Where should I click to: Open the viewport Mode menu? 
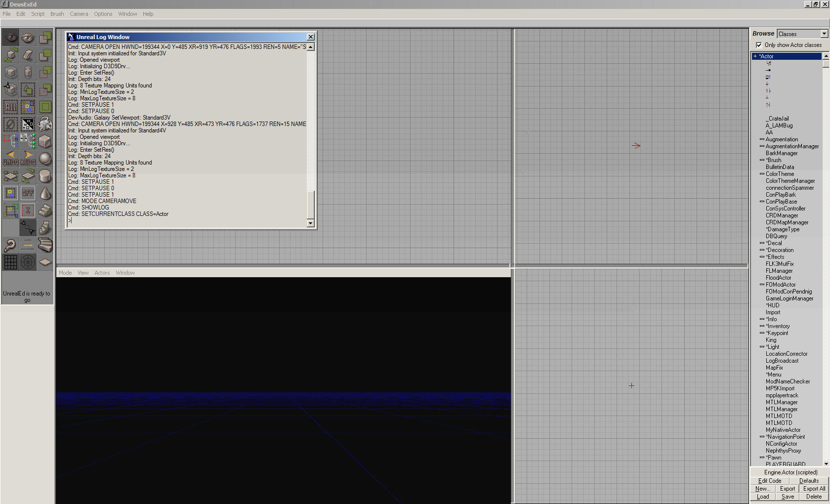click(65, 273)
